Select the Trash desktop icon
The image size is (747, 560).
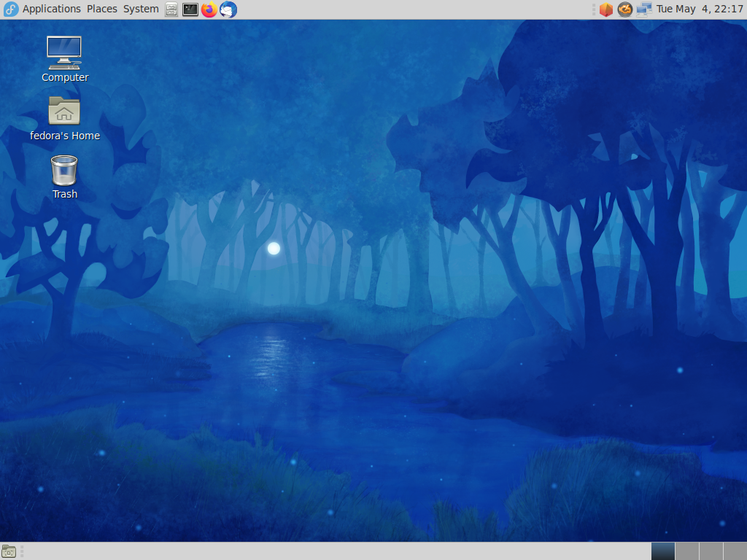64,177
